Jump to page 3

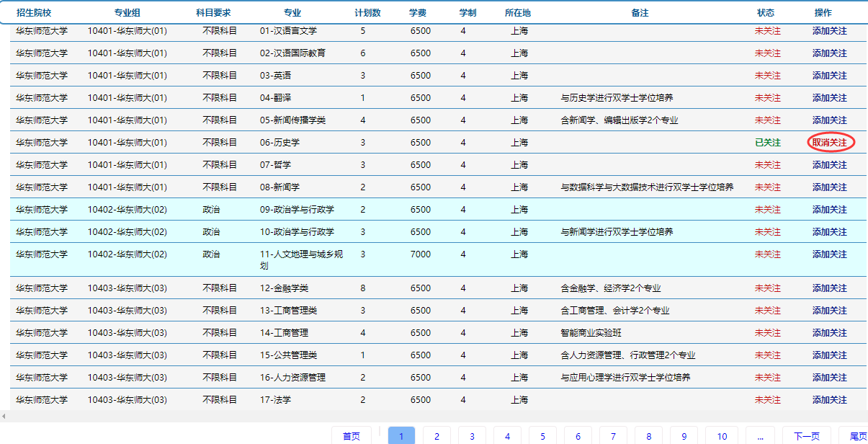pos(472,436)
